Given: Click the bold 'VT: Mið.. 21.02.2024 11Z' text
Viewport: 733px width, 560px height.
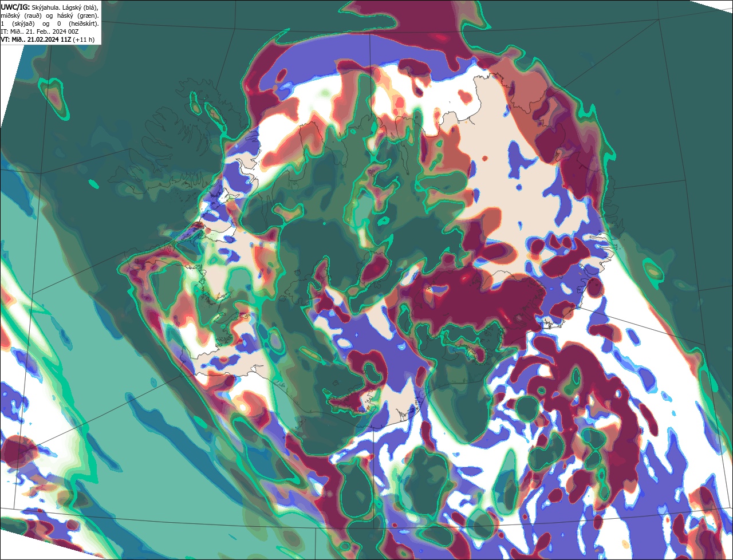Looking at the screenshot, I should 36,40.
